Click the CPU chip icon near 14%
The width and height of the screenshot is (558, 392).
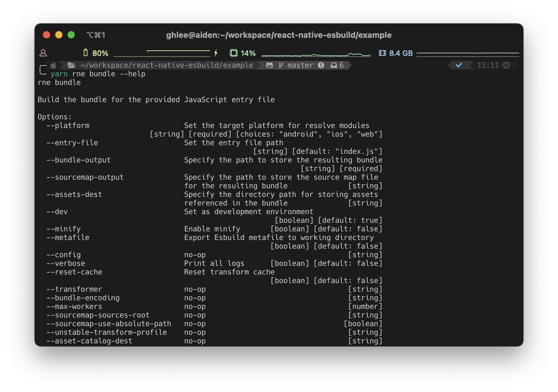click(x=233, y=53)
